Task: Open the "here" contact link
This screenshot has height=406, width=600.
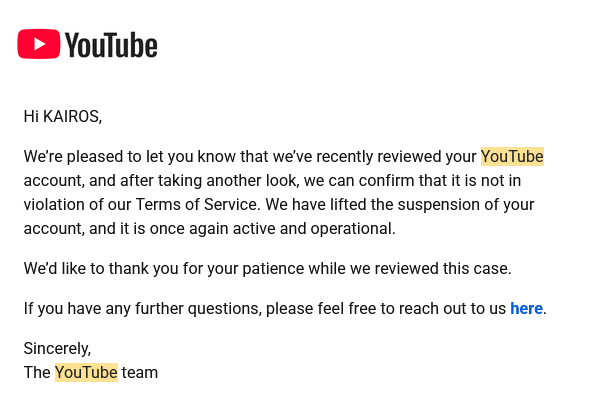Action: (x=526, y=308)
